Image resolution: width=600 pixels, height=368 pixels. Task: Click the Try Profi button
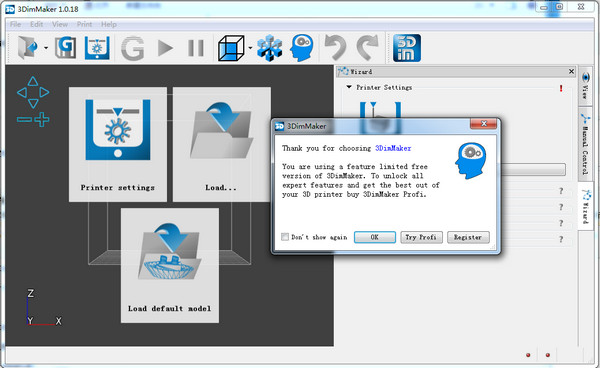(421, 237)
